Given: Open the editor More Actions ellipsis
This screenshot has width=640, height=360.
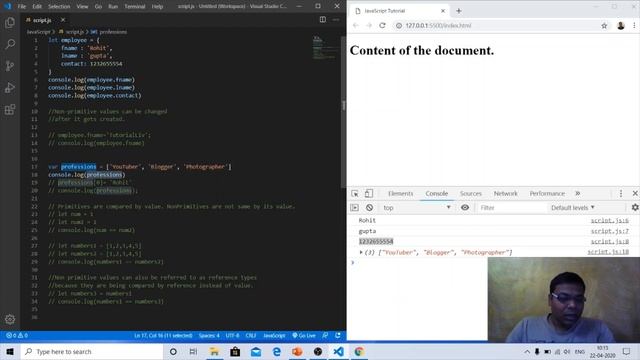Looking at the screenshot, I should [336, 20].
